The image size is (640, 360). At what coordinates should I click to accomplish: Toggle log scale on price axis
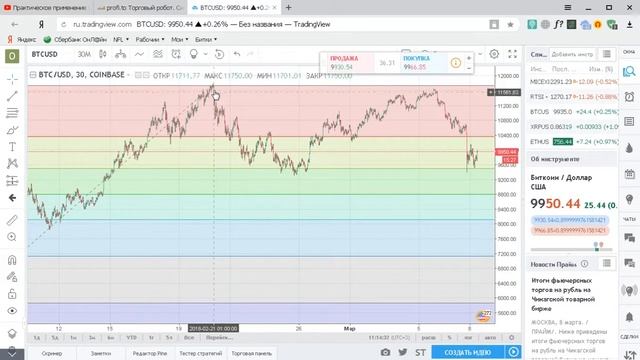pos(468,338)
